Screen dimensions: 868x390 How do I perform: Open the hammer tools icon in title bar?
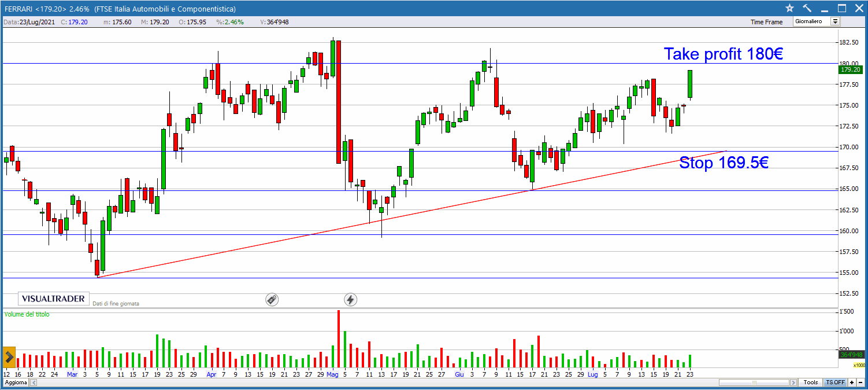(x=807, y=8)
